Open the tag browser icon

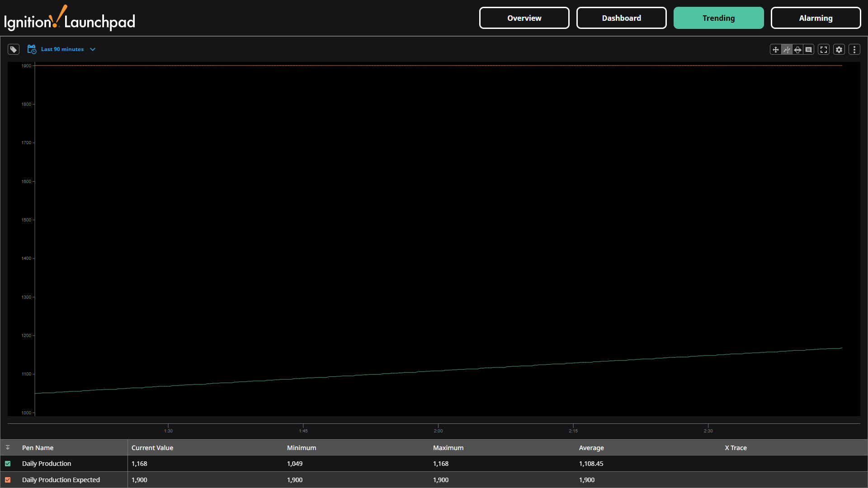click(x=14, y=49)
